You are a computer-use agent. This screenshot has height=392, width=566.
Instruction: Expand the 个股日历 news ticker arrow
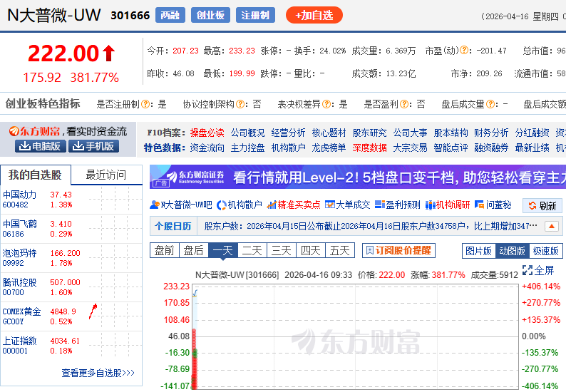[x=552, y=227]
